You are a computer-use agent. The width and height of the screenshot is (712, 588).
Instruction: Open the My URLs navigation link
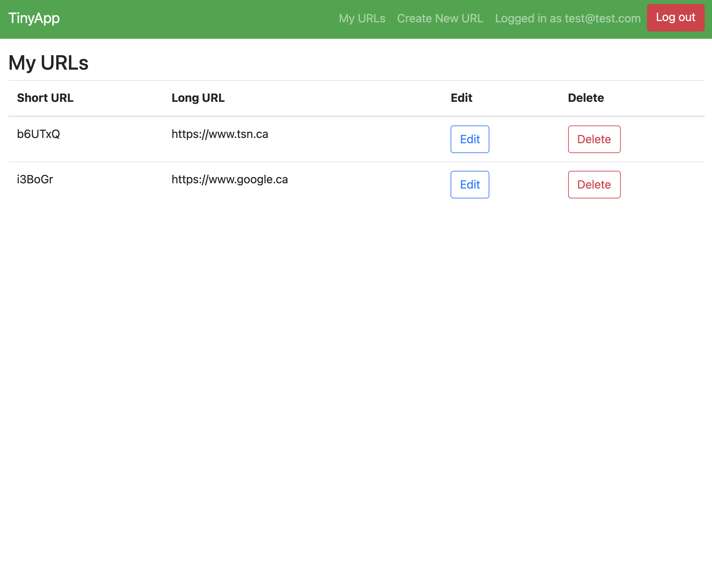pos(362,19)
